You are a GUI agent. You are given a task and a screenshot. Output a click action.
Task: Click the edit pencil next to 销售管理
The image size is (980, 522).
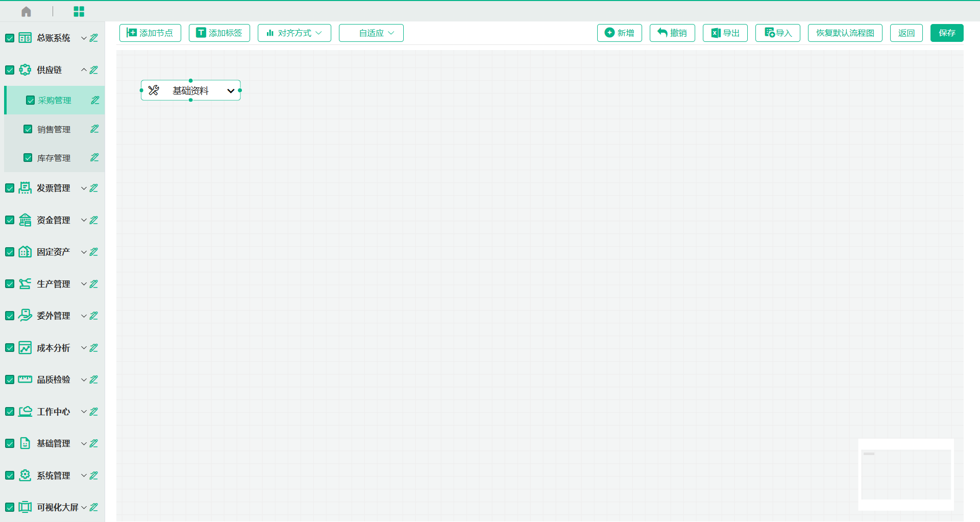point(94,129)
